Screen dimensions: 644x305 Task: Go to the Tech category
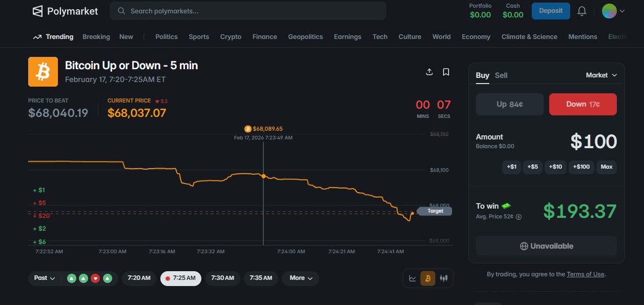tap(380, 37)
